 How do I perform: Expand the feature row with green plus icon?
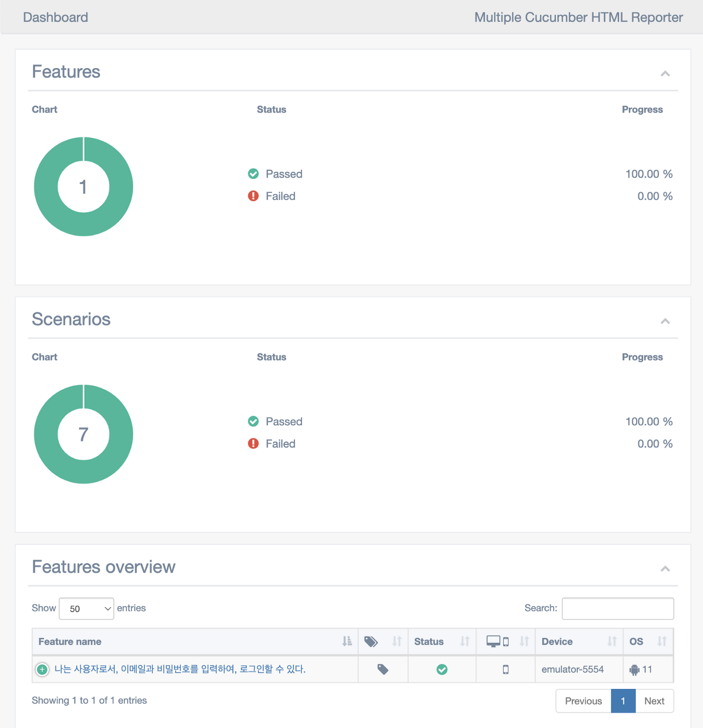tap(42, 669)
